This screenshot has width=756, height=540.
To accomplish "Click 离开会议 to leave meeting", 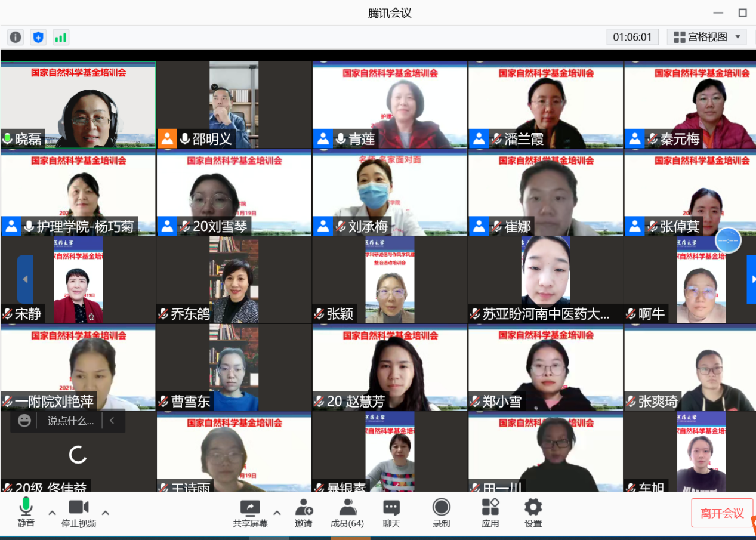I will click(x=722, y=513).
